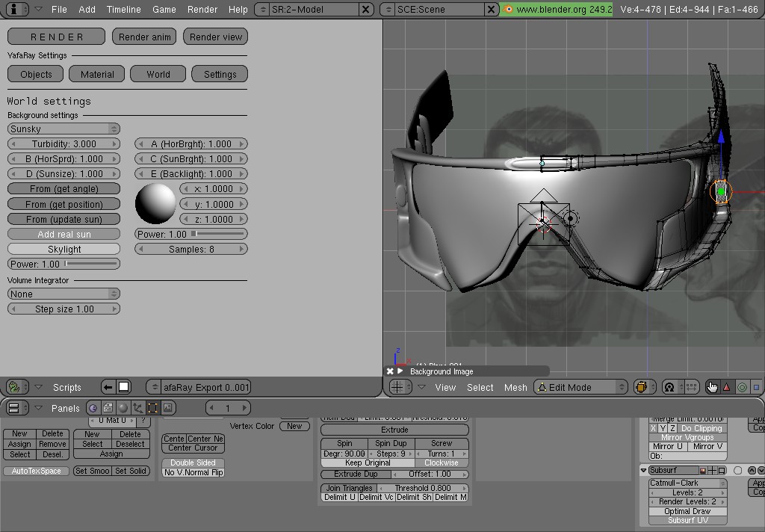Open the Logic context icon in Panels header
The width and height of the screenshot is (765, 532).
93,407
